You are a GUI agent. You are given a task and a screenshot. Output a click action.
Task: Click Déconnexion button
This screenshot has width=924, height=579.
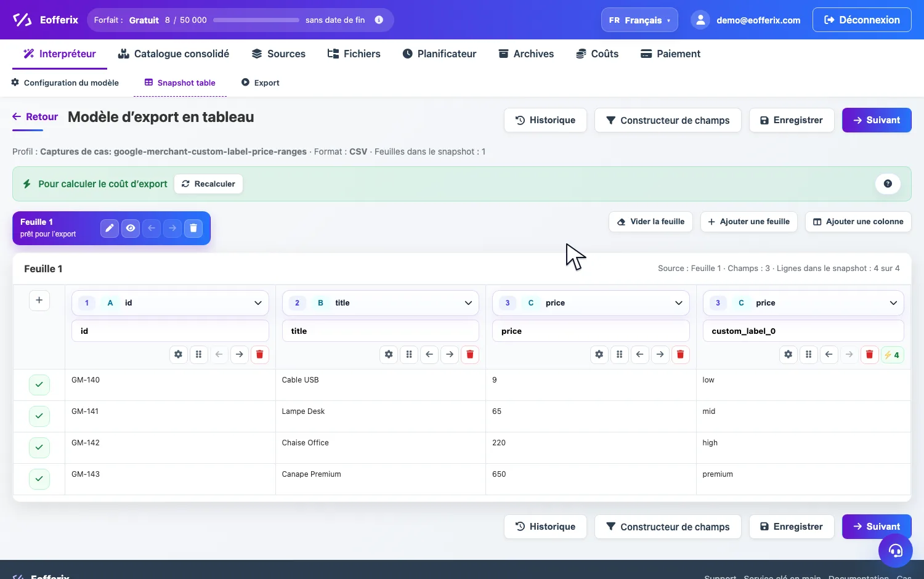(862, 20)
